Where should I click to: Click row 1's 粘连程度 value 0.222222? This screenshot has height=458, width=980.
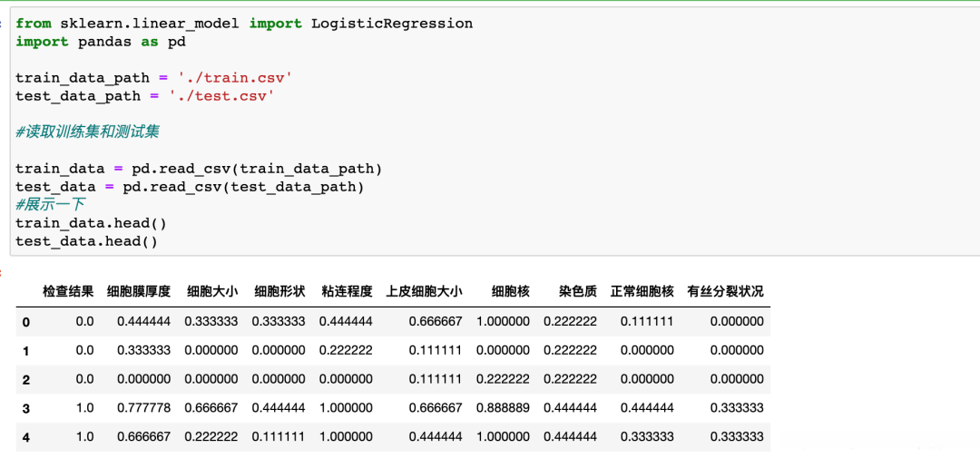tap(346, 350)
